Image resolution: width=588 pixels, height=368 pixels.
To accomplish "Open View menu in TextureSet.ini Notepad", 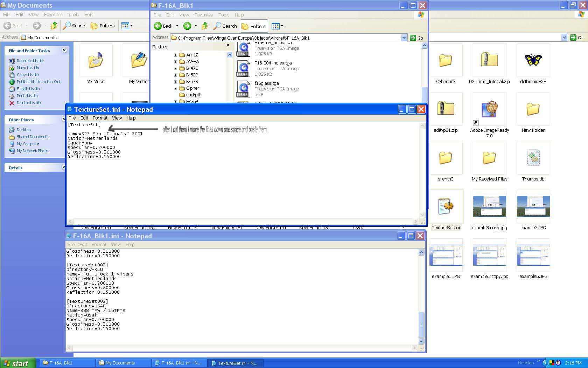I will 117,118.
